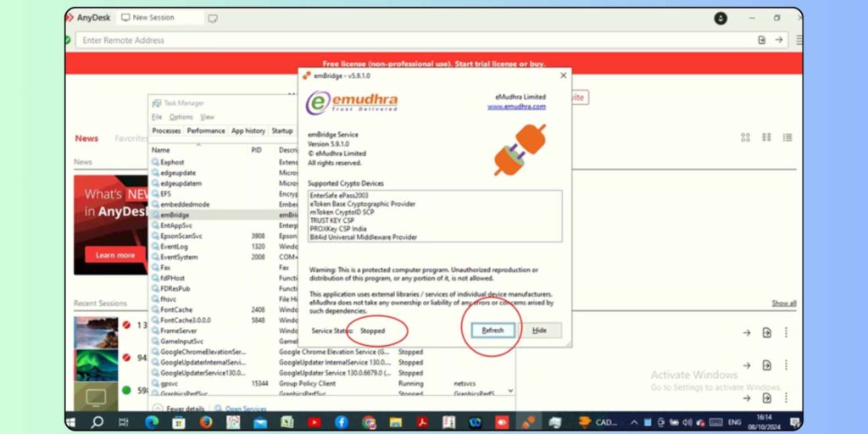Show hidden system tray icons chevron
This screenshot has width=868, height=434.
(634, 422)
